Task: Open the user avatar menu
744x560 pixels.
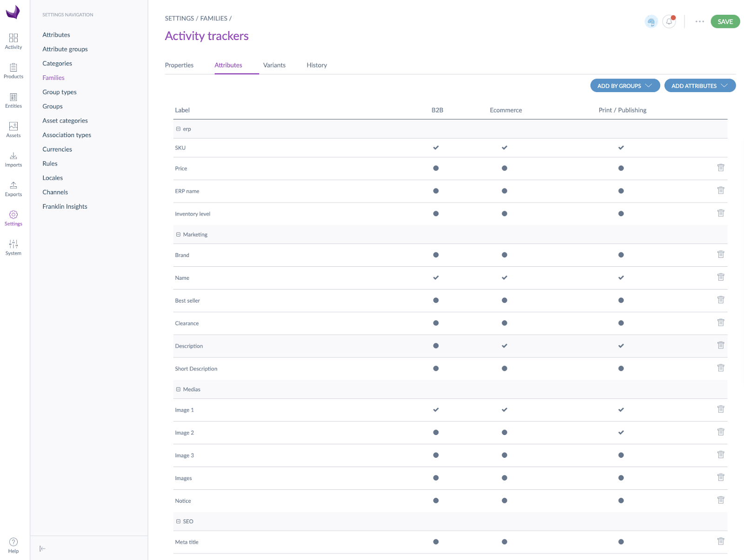Action: pos(651,21)
